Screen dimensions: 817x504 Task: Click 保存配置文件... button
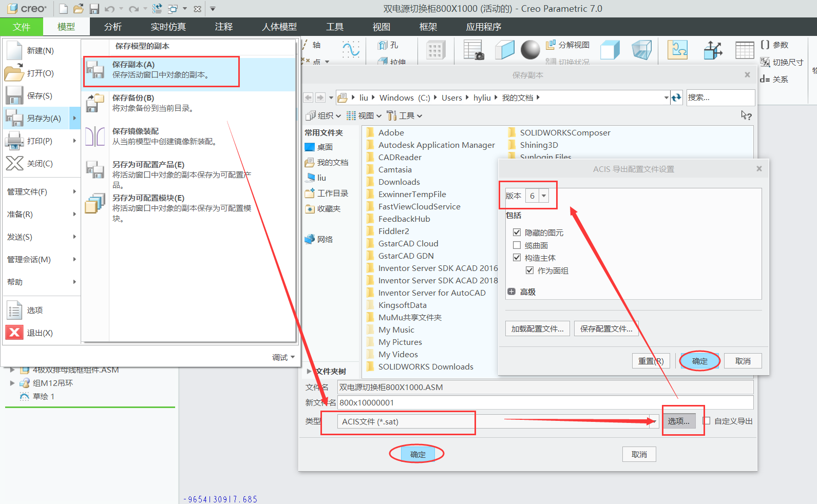click(x=606, y=328)
